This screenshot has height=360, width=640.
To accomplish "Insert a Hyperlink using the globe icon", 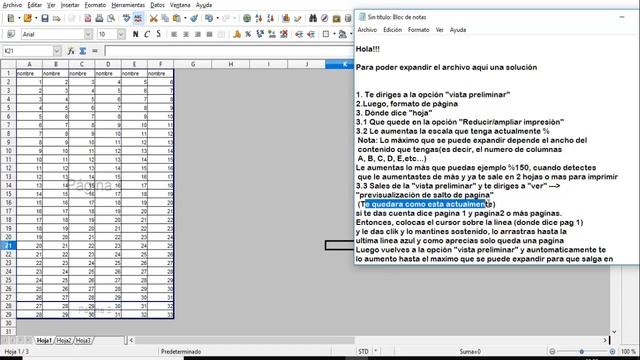I will [247, 18].
